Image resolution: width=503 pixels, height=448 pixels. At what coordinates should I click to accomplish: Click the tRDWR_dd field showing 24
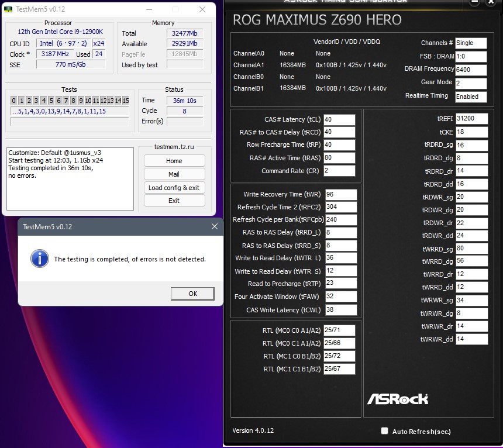pos(472,235)
